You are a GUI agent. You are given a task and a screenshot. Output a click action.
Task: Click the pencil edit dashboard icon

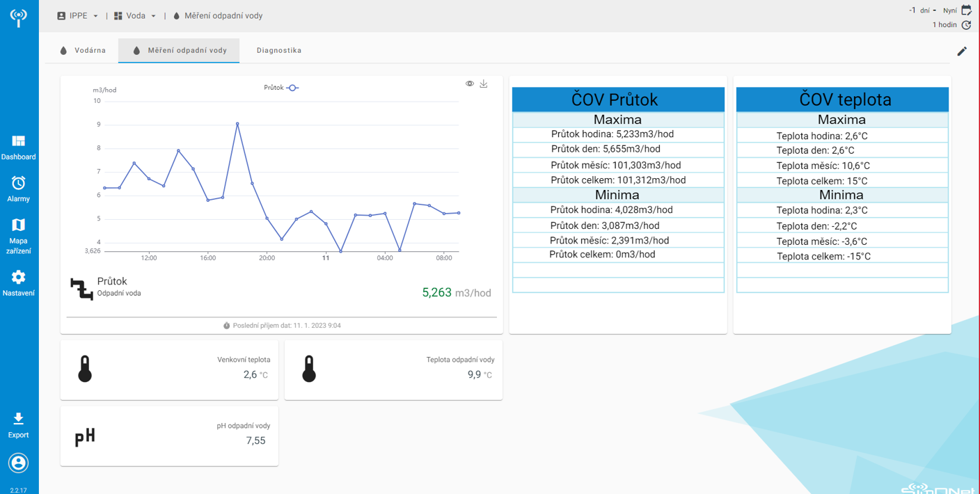pyautogui.click(x=962, y=51)
